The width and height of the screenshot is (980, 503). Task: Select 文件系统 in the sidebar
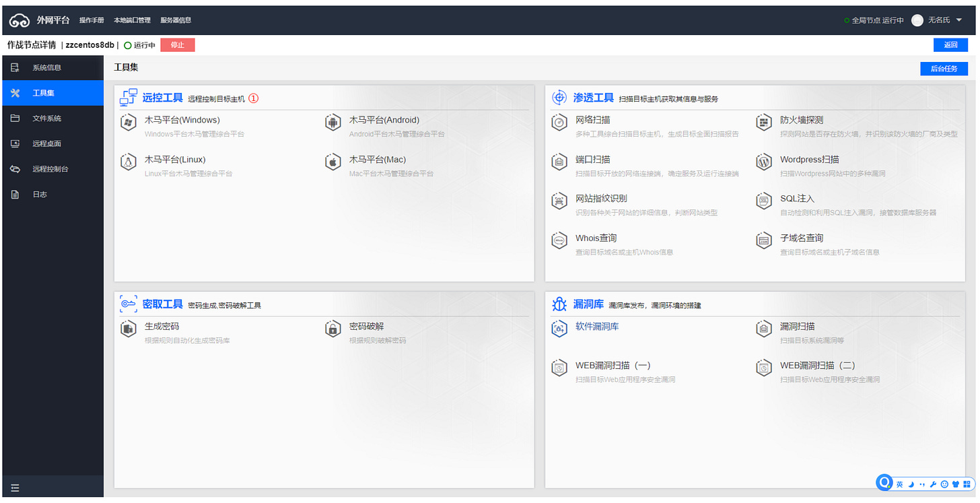click(53, 119)
